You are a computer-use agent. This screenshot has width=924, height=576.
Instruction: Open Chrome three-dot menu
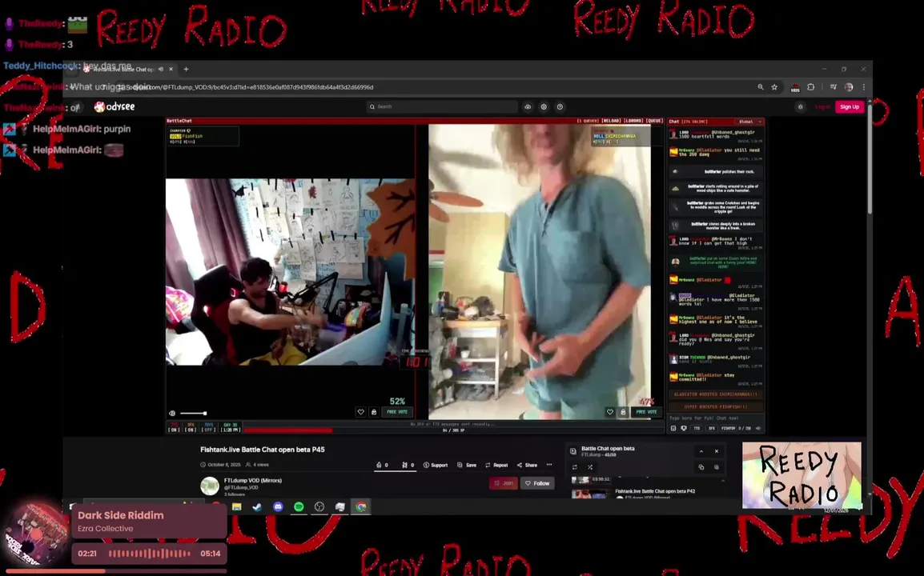coord(863,87)
